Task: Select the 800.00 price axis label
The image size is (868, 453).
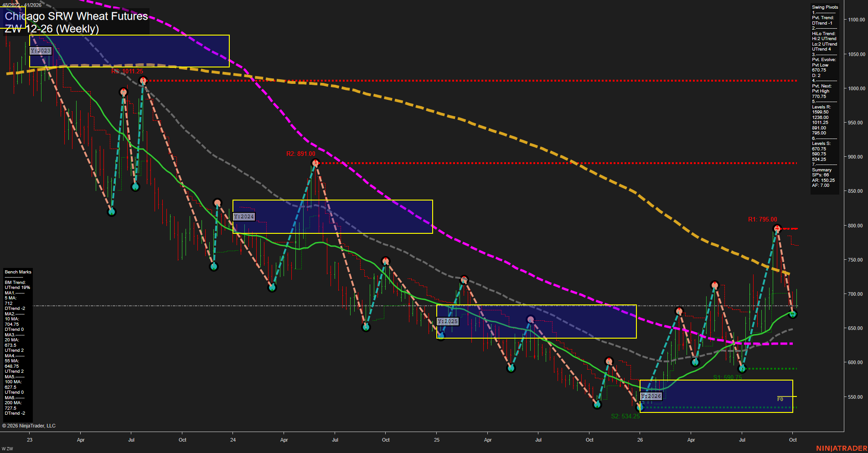Action: (x=855, y=226)
